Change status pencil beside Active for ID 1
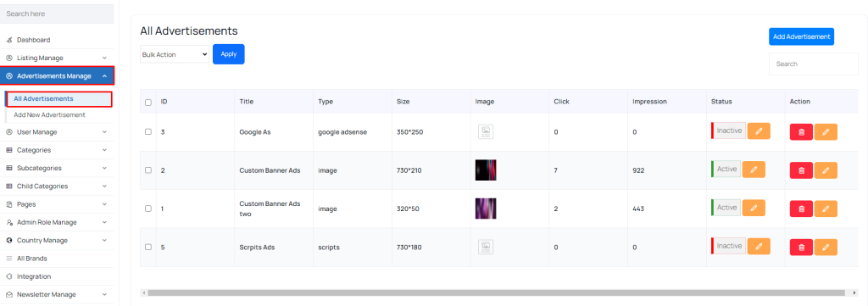This screenshot has width=868, height=306. 754,208
